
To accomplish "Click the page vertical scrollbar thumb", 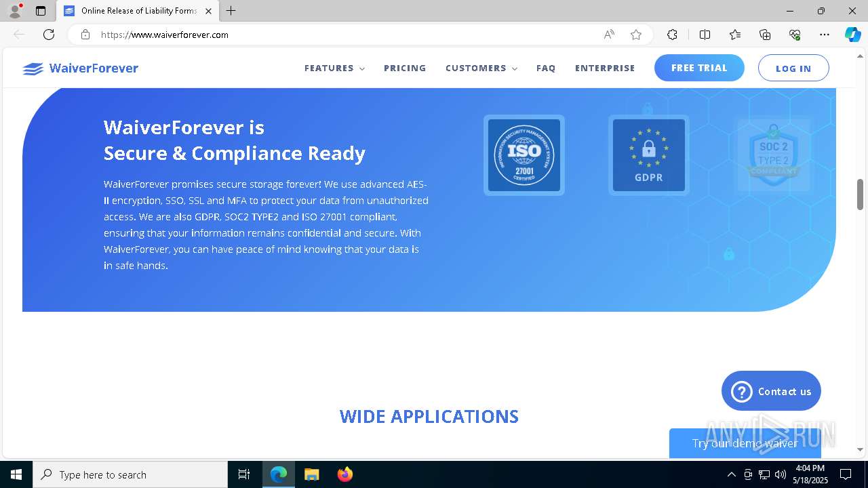I will [x=860, y=195].
